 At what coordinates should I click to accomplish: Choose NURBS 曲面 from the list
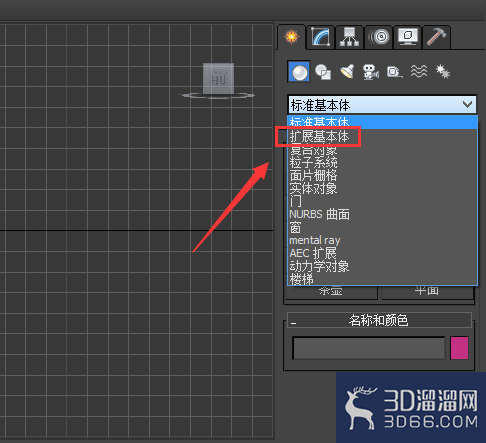pos(382,214)
